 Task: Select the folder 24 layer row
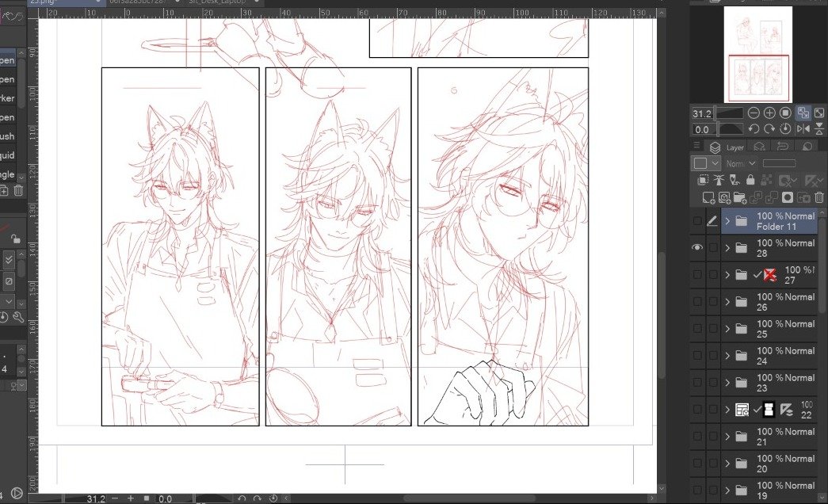[769, 356]
